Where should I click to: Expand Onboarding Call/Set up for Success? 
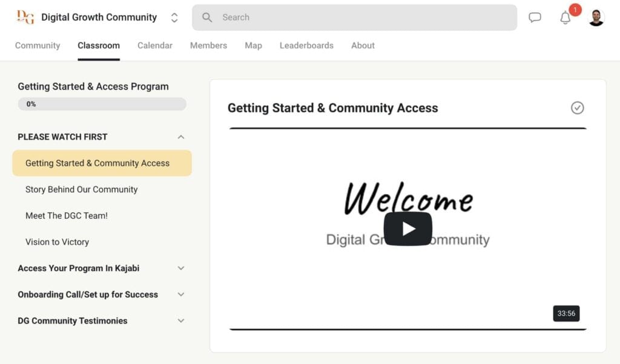(x=180, y=294)
